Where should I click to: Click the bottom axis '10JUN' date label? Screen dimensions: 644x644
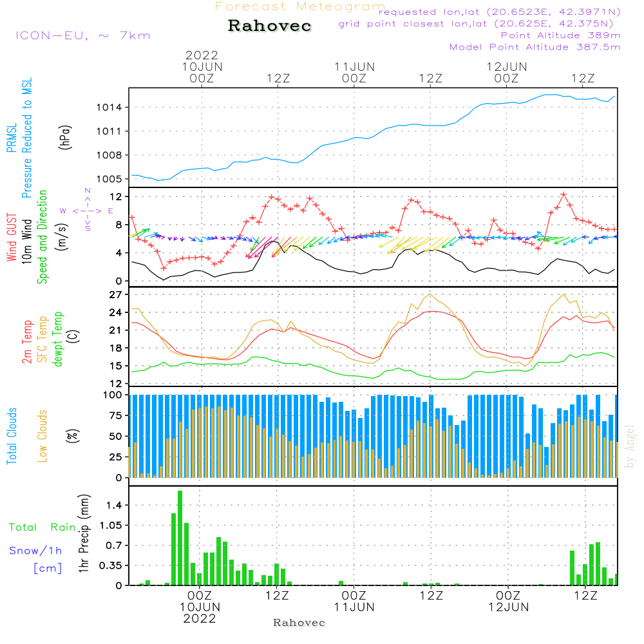coord(200,607)
